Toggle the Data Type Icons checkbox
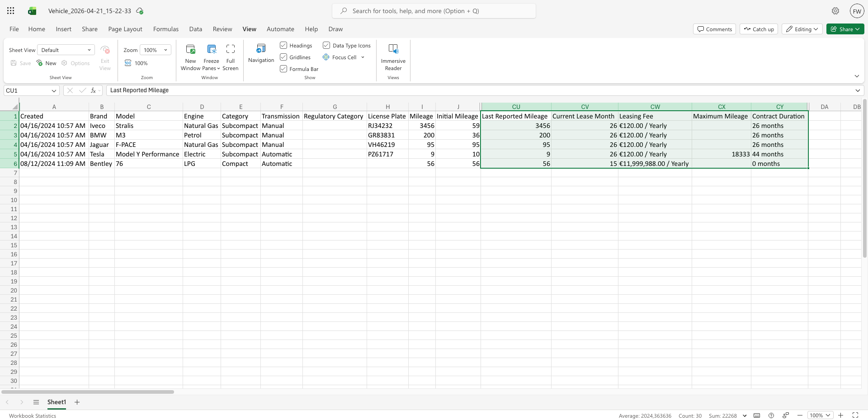 tap(326, 45)
